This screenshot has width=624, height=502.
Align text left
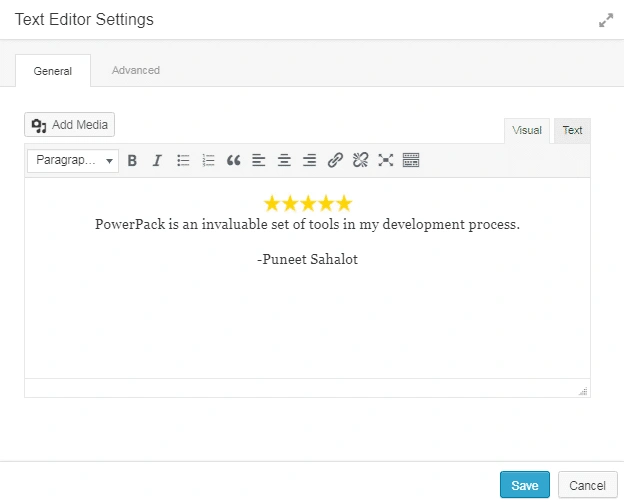259,160
